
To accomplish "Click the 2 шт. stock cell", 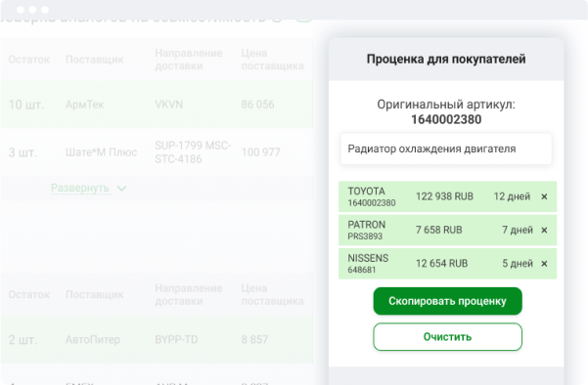I will point(23,340).
